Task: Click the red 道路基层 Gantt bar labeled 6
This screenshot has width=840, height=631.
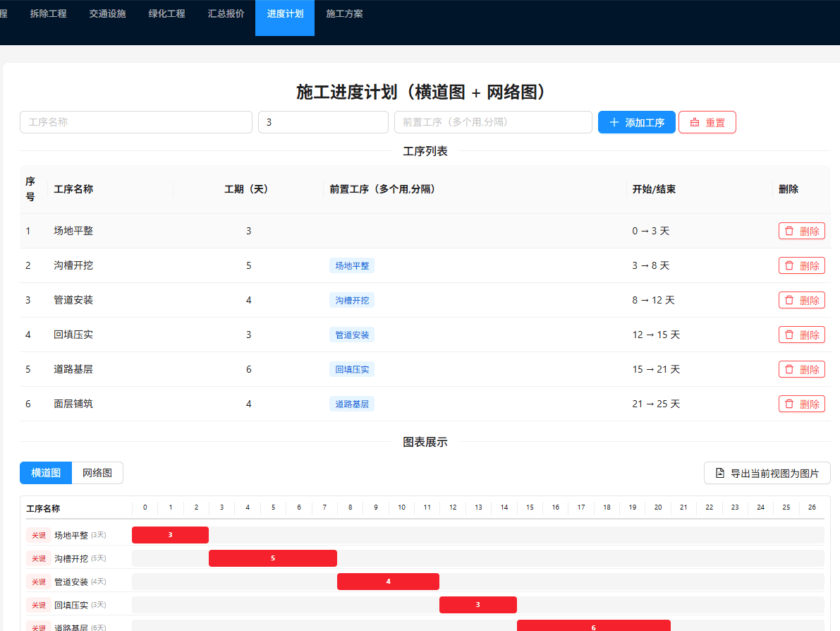Action: pyautogui.click(x=594, y=625)
